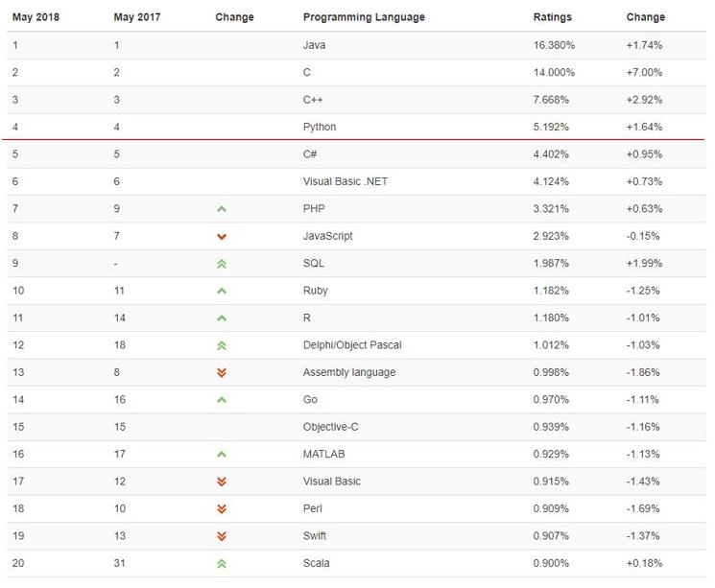This screenshot has height=588, width=715.
Task: Click the double down arrow in the Perl row
Action: point(222,509)
